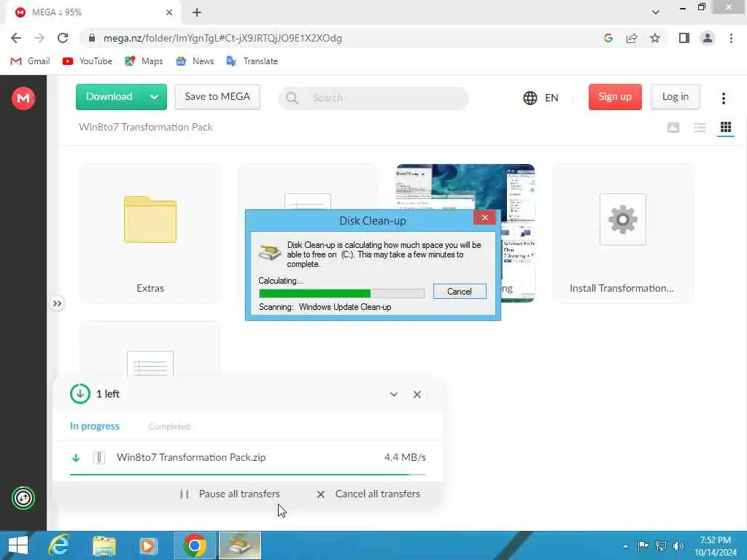Click the 1 left download status icon
The width and height of the screenshot is (747, 560).
point(80,394)
